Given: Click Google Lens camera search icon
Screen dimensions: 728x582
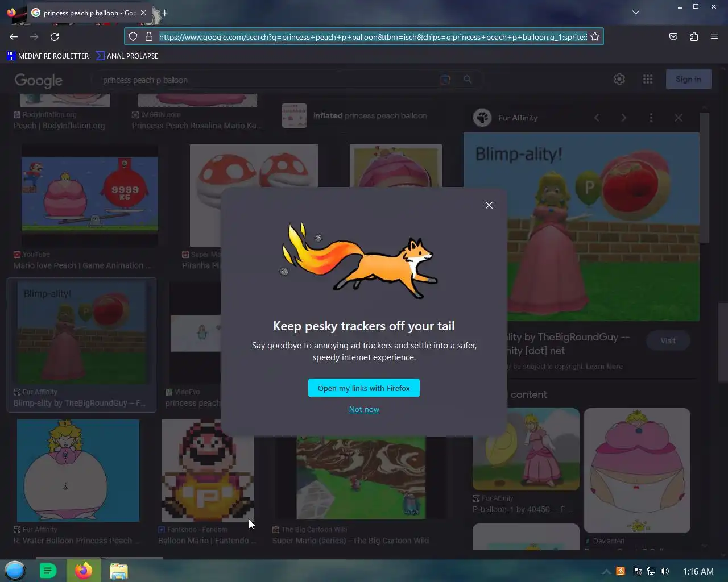Looking at the screenshot, I should pyautogui.click(x=445, y=80).
